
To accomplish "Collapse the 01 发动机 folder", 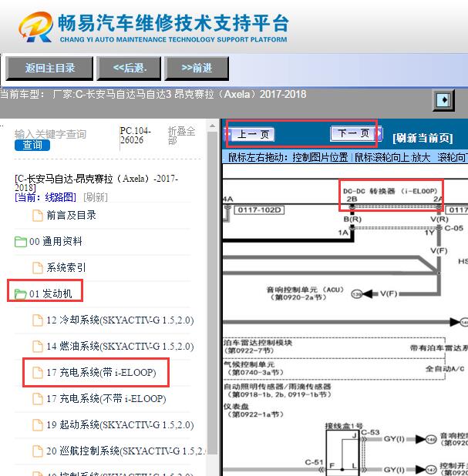I will click(x=50, y=294).
